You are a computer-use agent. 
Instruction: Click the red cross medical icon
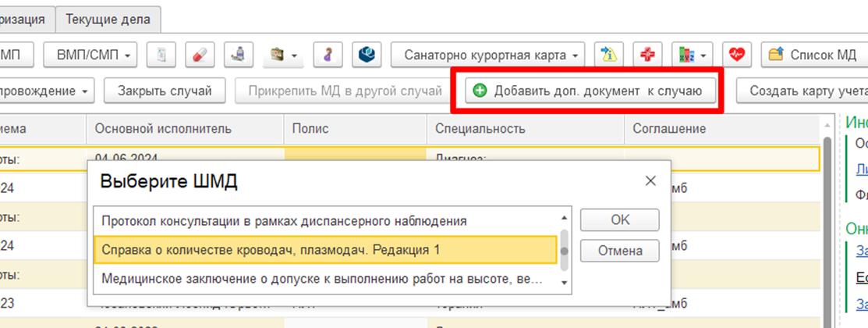(647, 55)
